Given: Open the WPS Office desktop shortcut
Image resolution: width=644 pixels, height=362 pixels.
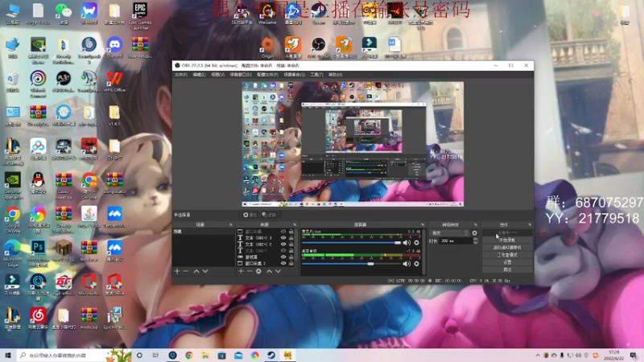Looking at the screenshot, I should pos(114,82).
